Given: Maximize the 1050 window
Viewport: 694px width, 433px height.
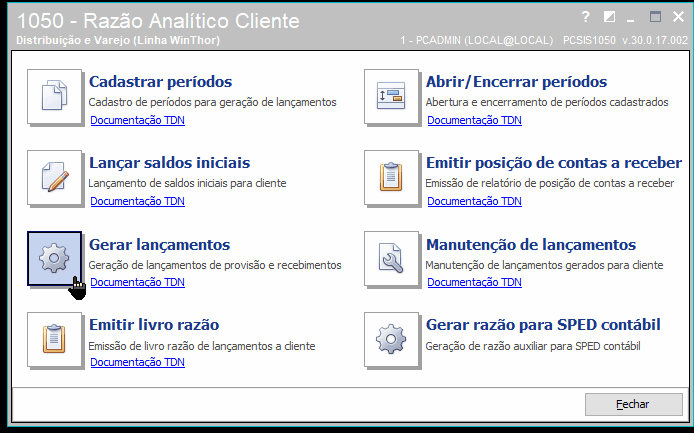Looking at the screenshot, I should 655,16.
